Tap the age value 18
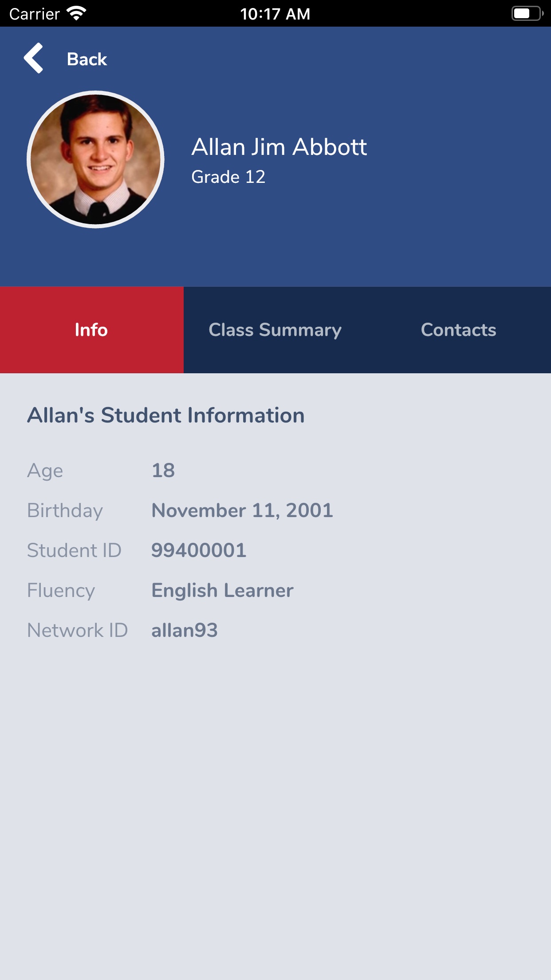The image size is (551, 980). pyautogui.click(x=163, y=470)
